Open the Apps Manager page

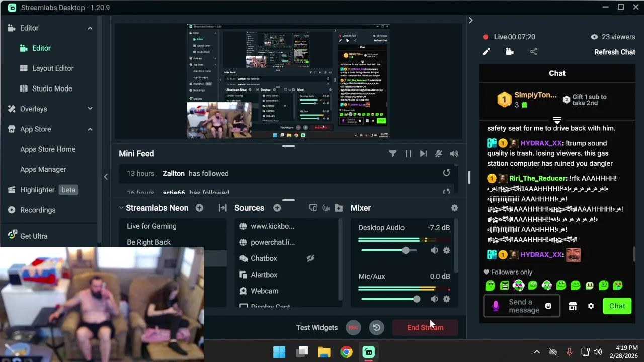tap(43, 169)
